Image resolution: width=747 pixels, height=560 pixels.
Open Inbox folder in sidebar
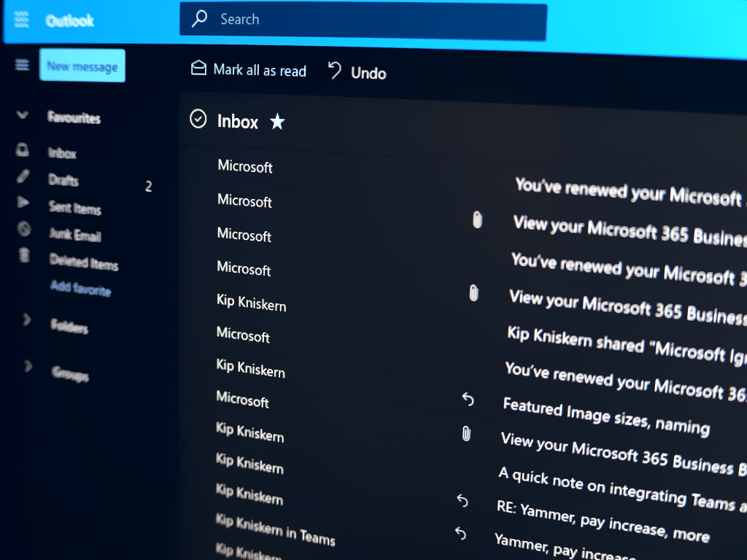pos(62,153)
